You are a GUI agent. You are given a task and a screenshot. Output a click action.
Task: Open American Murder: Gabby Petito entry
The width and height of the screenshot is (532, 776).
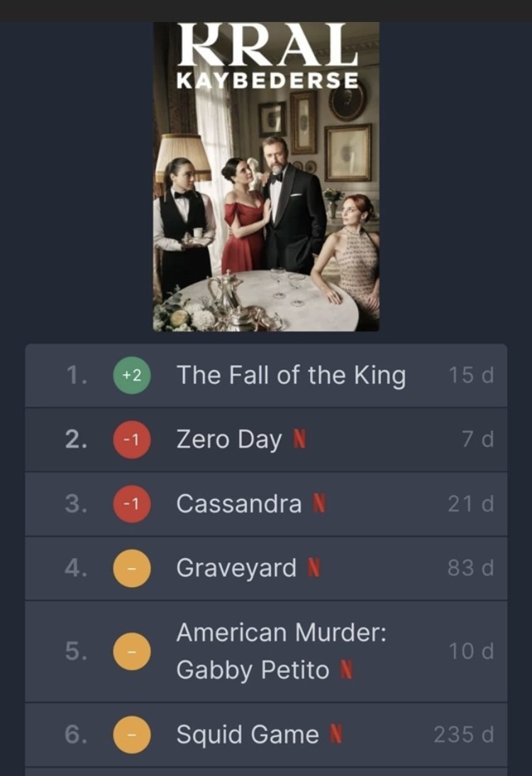pyautogui.click(x=281, y=651)
